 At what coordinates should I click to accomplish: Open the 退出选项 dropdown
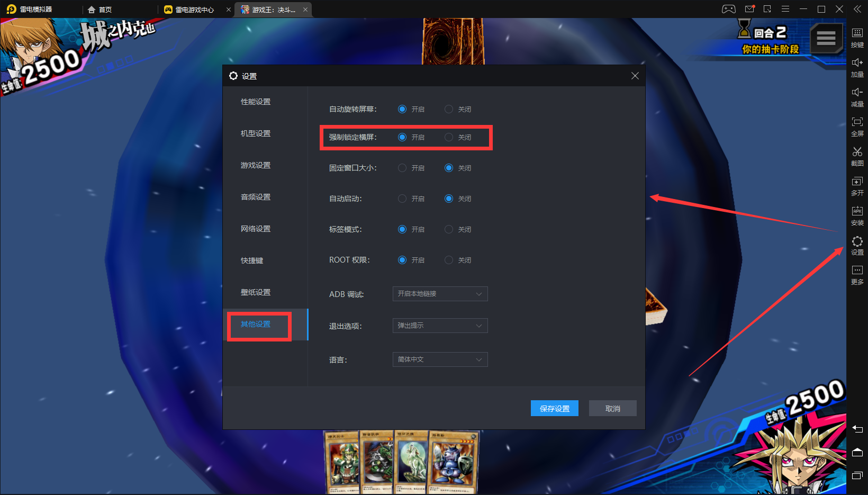pyautogui.click(x=440, y=326)
